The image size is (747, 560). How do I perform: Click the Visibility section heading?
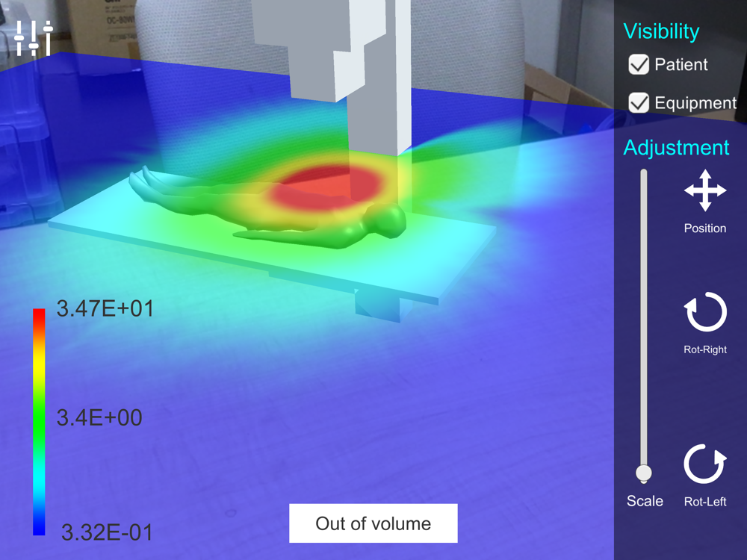tap(661, 31)
